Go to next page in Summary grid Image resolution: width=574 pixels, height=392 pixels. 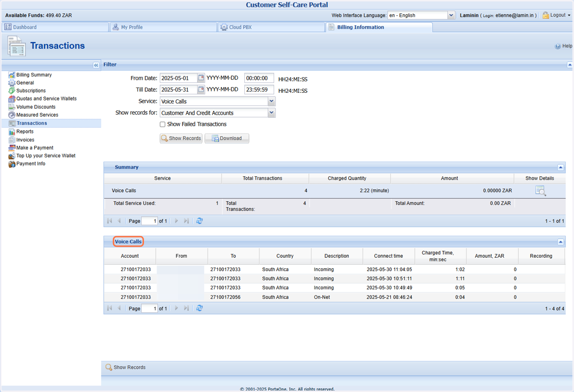(177, 221)
